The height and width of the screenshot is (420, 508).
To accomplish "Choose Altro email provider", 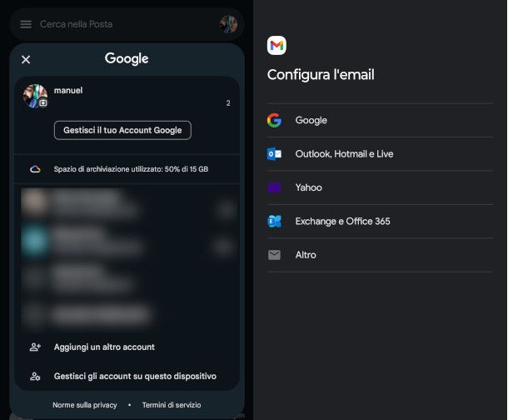I will tap(380, 255).
